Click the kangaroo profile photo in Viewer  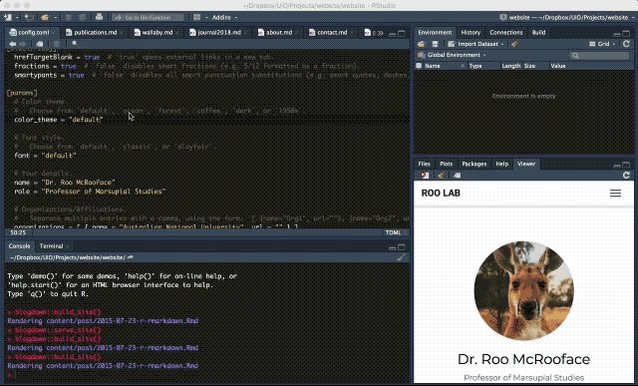524,290
